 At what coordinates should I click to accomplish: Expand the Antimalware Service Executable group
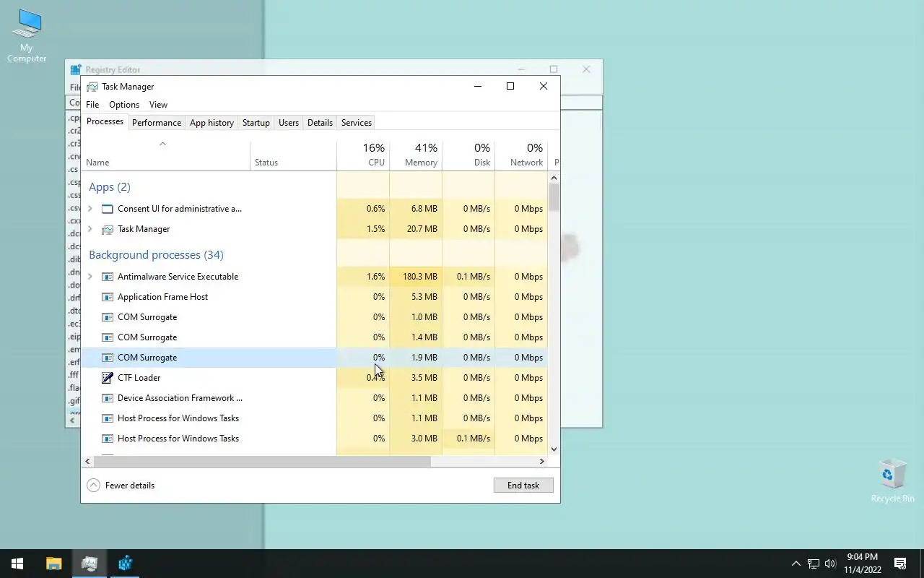click(90, 277)
